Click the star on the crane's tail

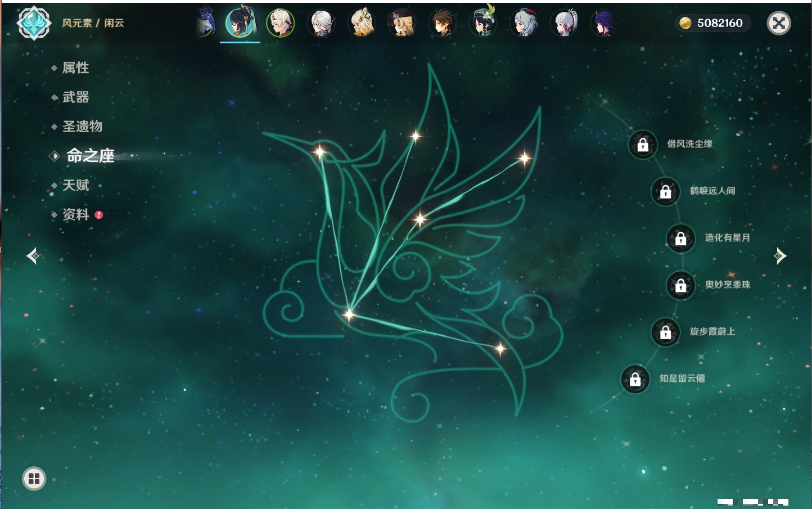500,349
